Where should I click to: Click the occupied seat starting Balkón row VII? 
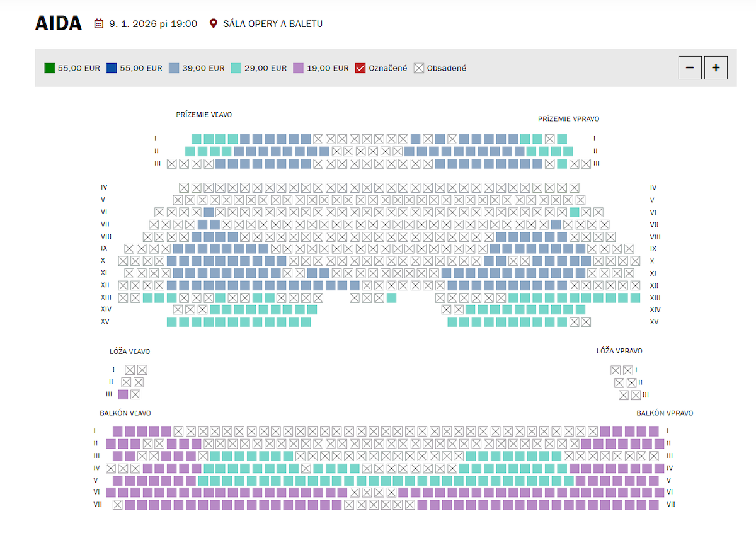[x=118, y=505]
